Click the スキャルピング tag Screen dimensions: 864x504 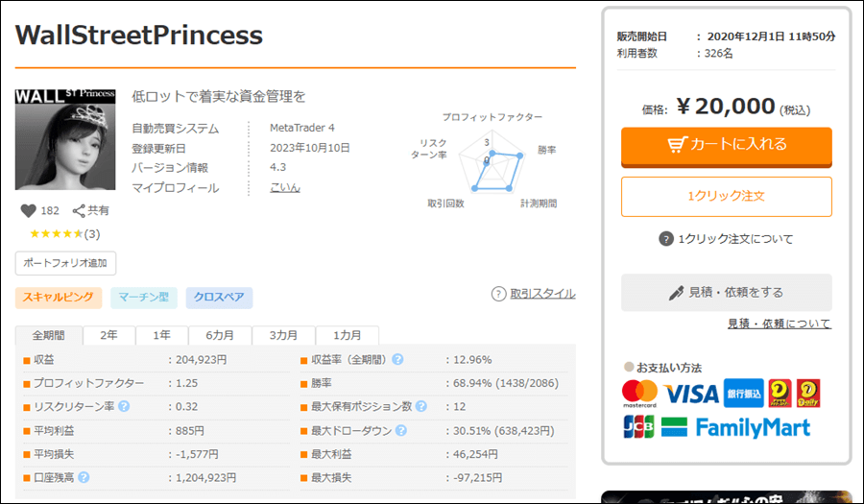[59, 298]
